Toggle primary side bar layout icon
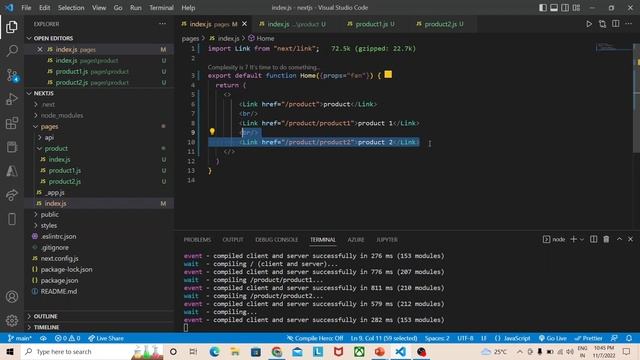This screenshot has height=360, width=640. pos(543,8)
